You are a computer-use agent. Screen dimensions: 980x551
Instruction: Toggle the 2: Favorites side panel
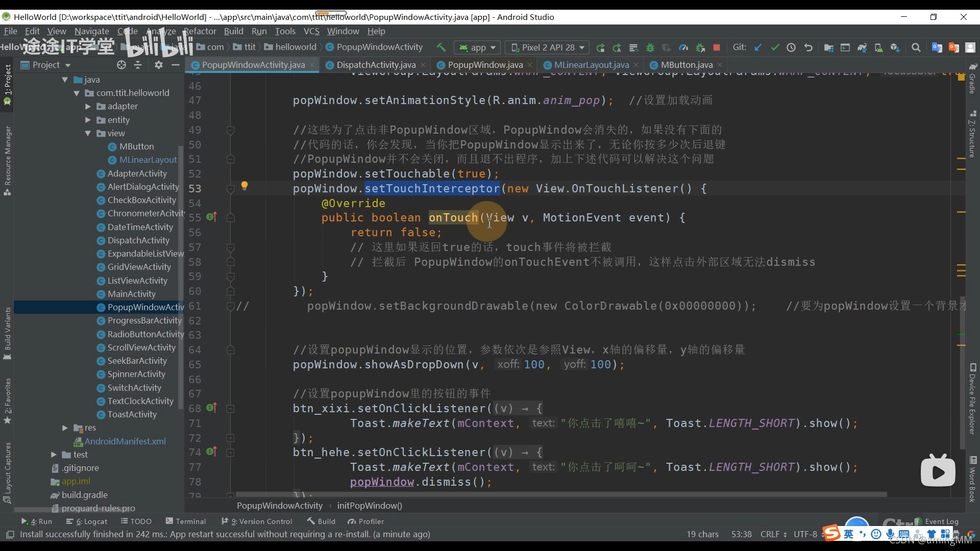coord(8,401)
